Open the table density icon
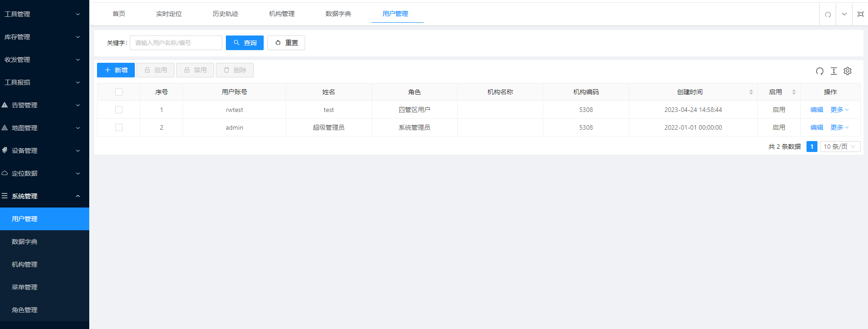Viewport: 868px width, 329px height. 834,71
